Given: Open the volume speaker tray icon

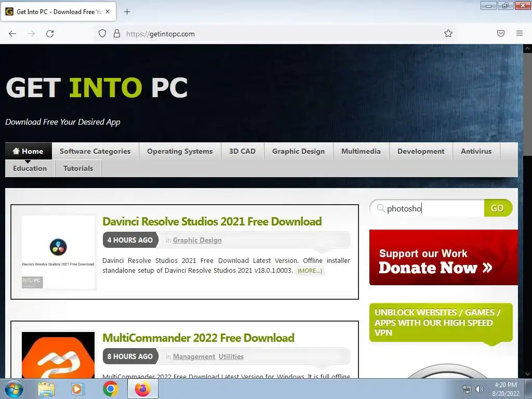Looking at the screenshot, I should point(479,390).
